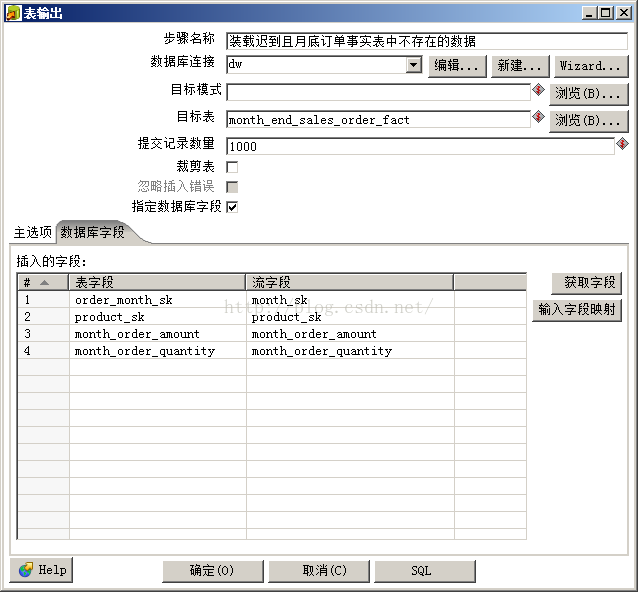Select 表字段 cell product_sk in row 2

(157, 317)
